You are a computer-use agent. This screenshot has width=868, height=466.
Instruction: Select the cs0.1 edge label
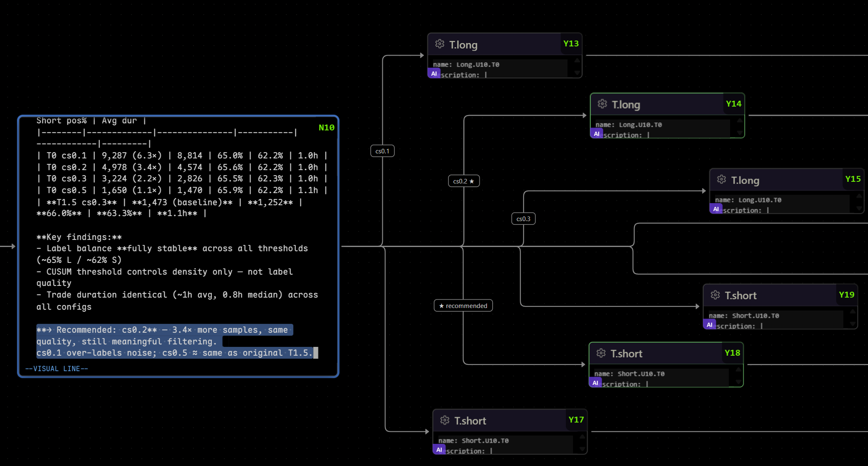(x=382, y=151)
